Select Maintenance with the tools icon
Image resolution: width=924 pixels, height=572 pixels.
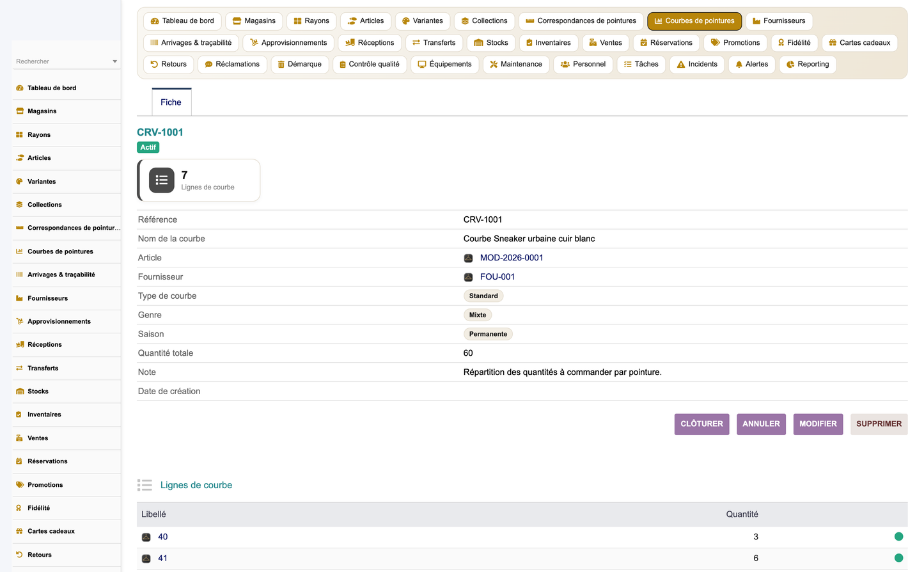[x=515, y=65]
